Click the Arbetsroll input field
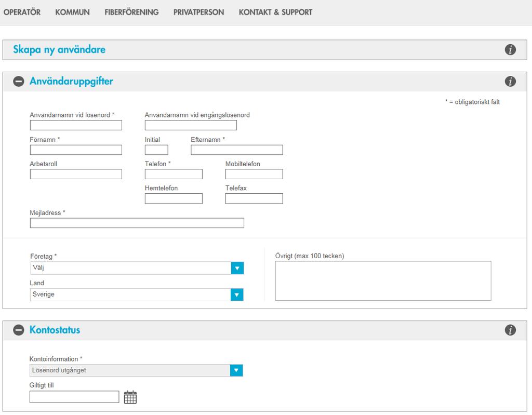This screenshot has width=532, height=415. [76, 174]
